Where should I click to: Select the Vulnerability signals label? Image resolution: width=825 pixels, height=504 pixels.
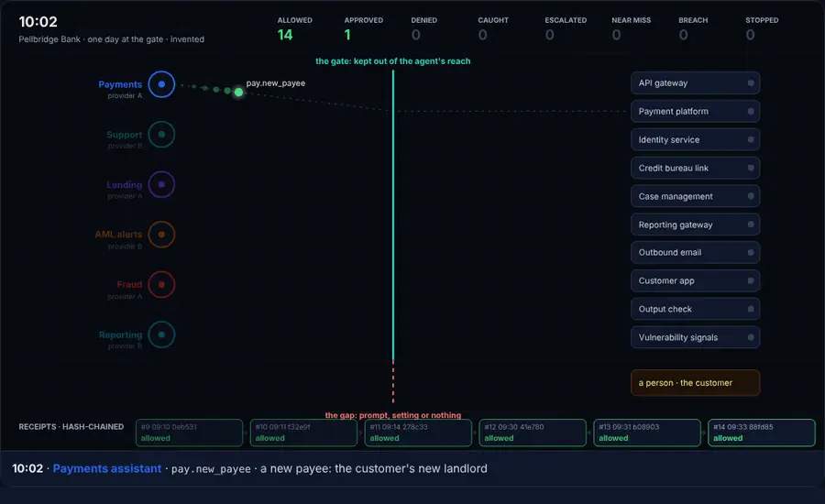[x=677, y=337]
